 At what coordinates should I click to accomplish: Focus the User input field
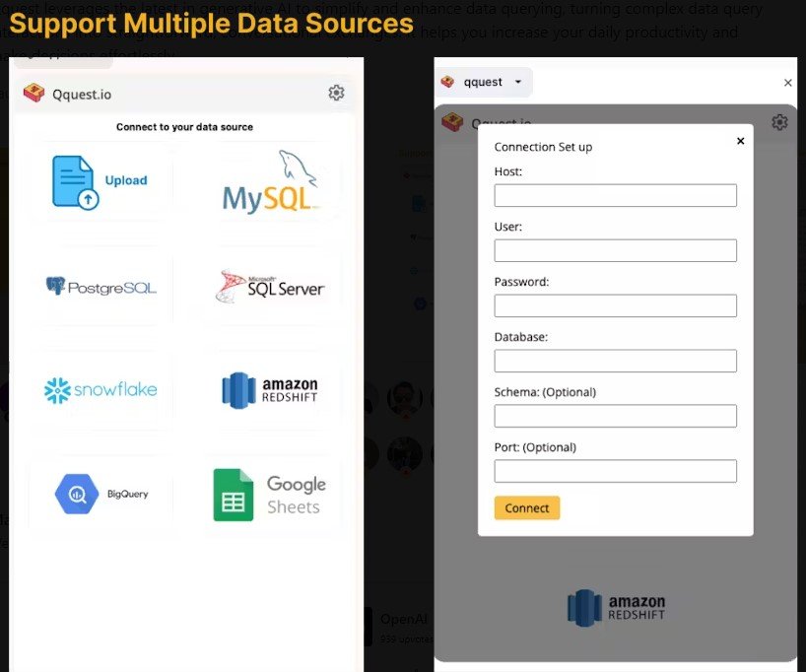pos(615,250)
